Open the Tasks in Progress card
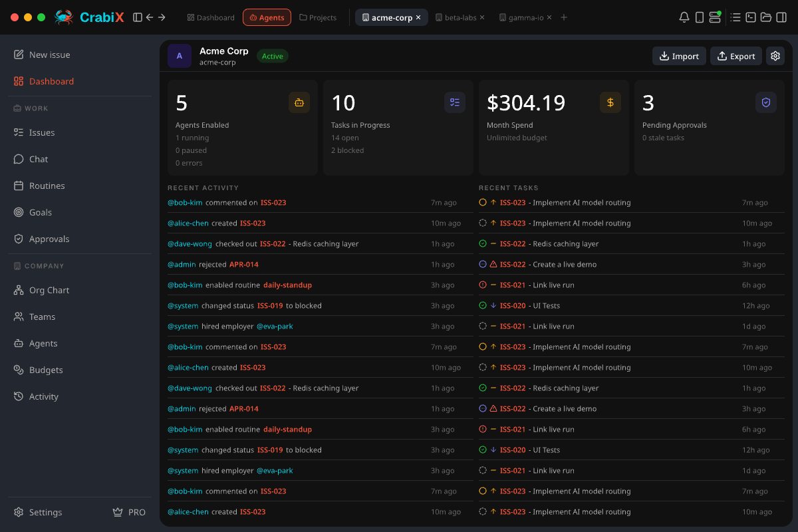Screen dimensions: 798x532 pos(398,128)
